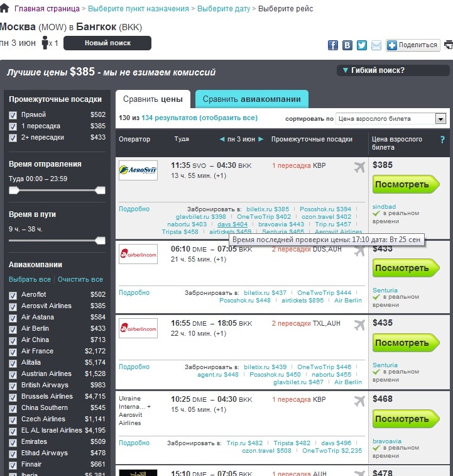Toggle Aeroflot airline checkbox

pyautogui.click(x=13, y=295)
